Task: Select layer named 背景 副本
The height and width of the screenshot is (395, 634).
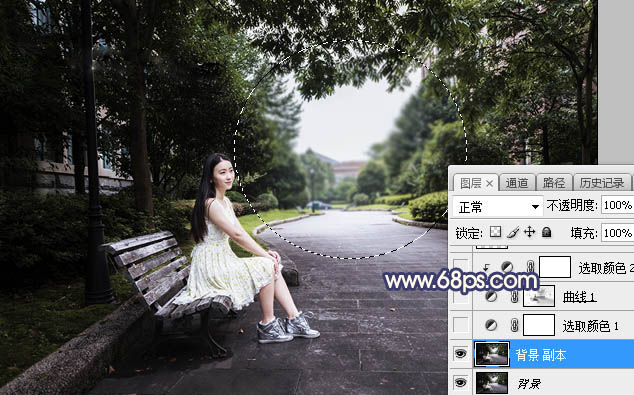Action: pyautogui.click(x=542, y=354)
